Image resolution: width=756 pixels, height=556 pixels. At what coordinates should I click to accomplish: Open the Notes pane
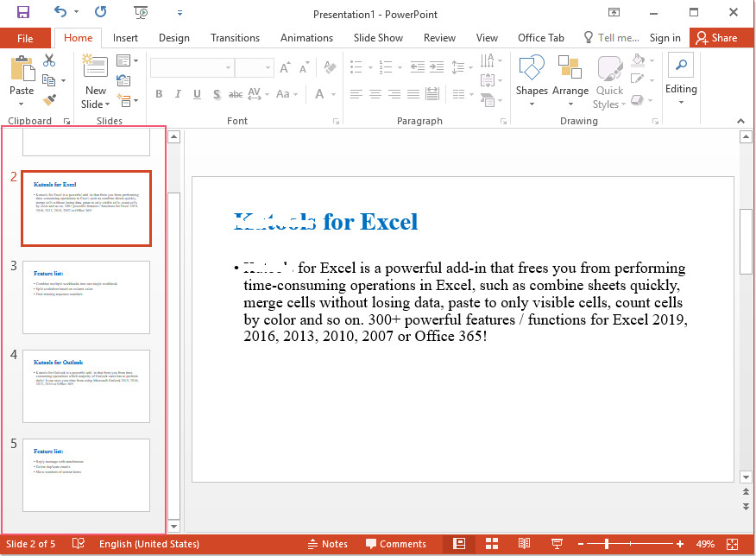pyautogui.click(x=327, y=544)
